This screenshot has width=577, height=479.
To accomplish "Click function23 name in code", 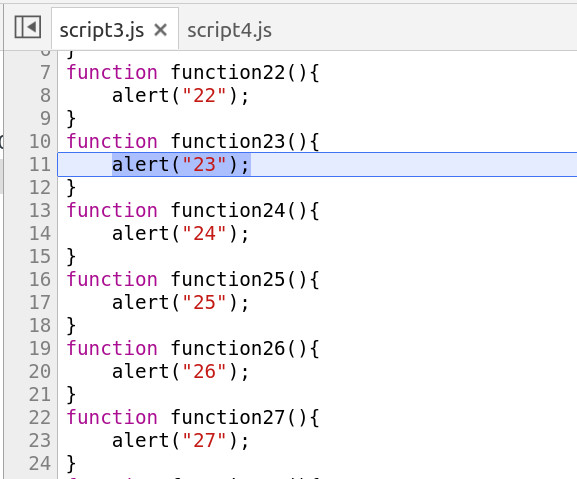I will pyautogui.click(x=228, y=141).
